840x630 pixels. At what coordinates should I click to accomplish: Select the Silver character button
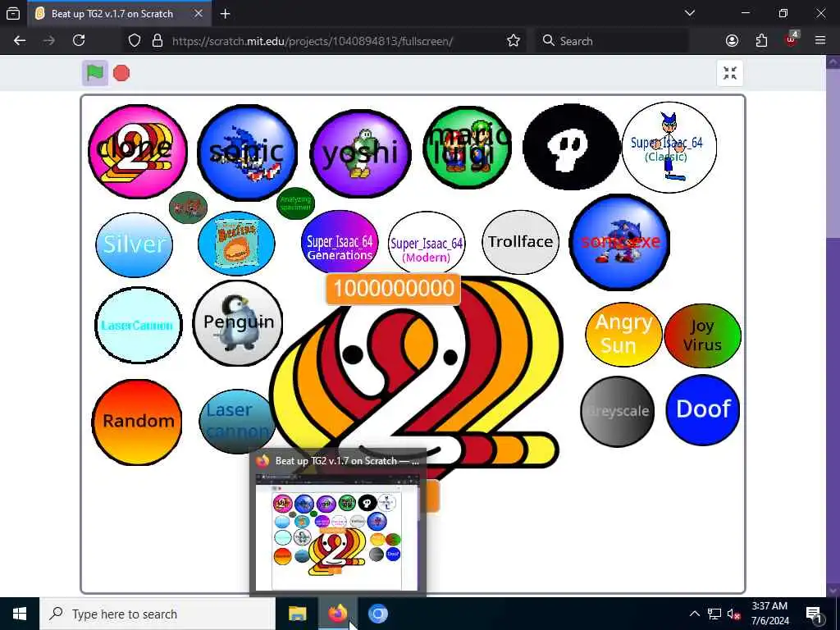tap(135, 244)
